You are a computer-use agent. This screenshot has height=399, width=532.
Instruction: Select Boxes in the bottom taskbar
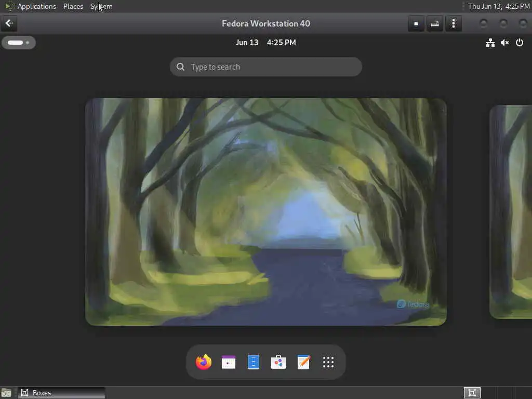click(61, 393)
